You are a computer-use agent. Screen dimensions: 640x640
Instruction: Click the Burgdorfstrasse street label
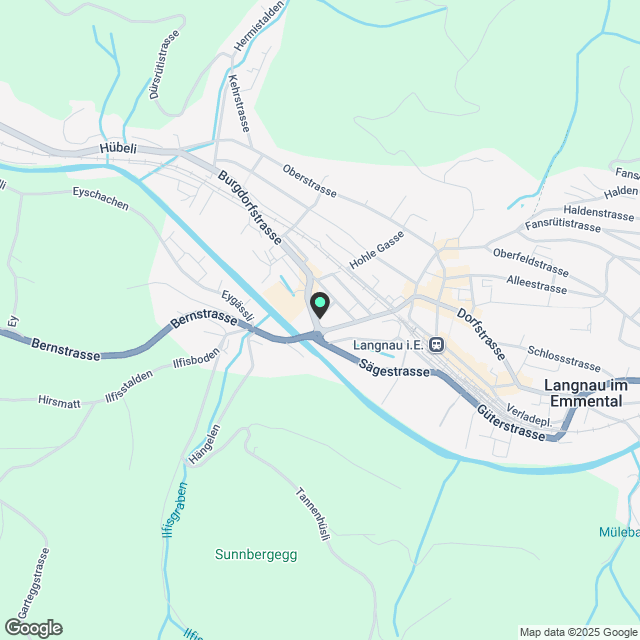249,208
